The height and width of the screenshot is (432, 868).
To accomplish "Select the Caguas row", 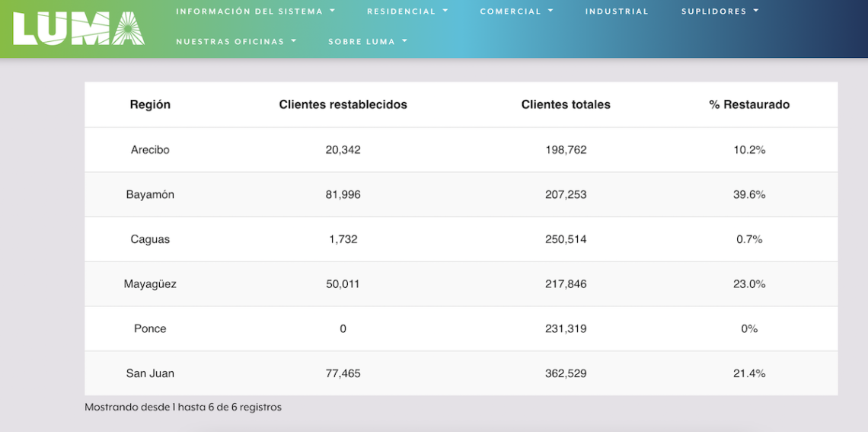I will (150, 239).
